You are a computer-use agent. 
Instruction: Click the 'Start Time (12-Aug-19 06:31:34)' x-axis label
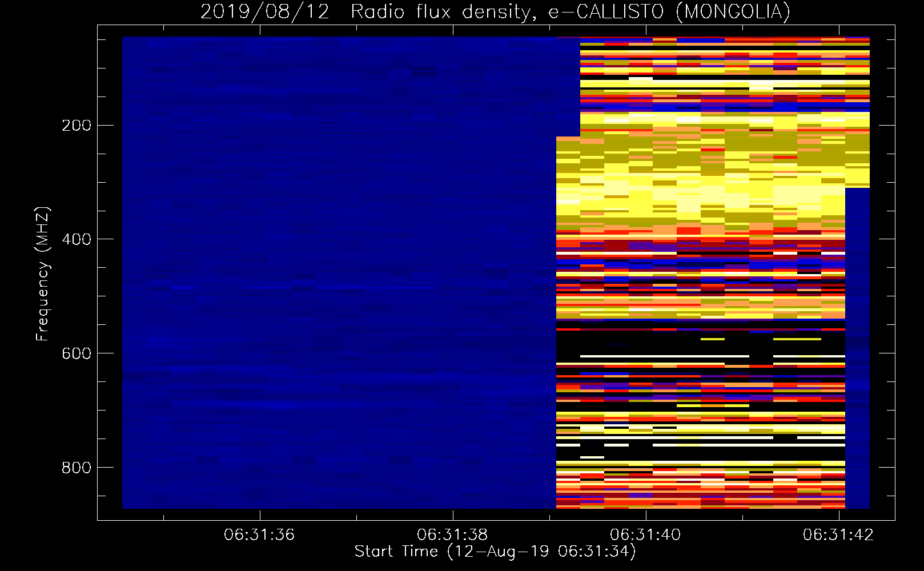pyautogui.click(x=495, y=552)
